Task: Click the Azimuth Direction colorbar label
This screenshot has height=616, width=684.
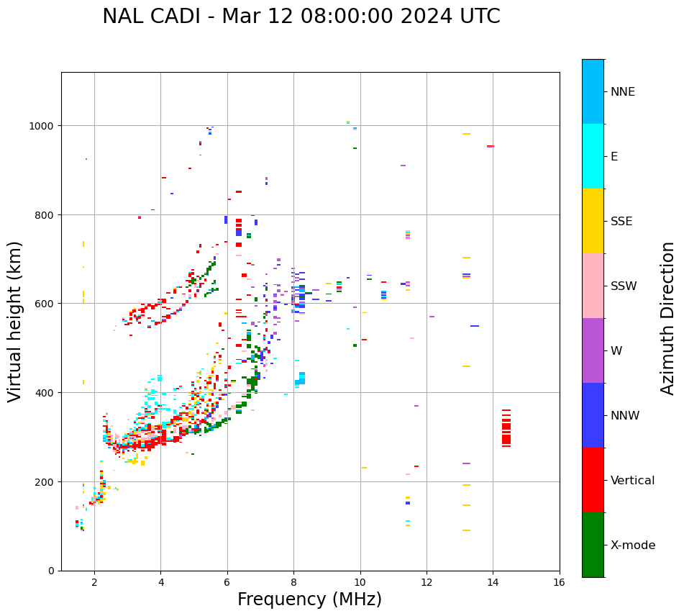Action: 668,318
